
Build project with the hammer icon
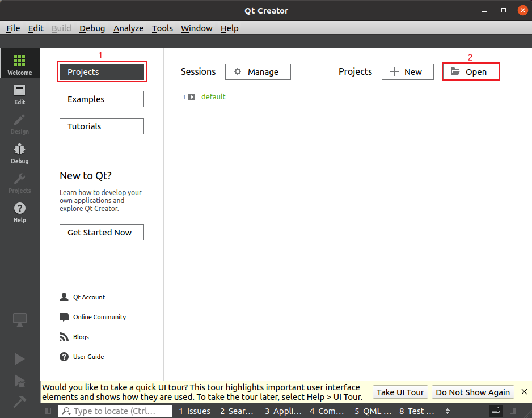(20, 402)
